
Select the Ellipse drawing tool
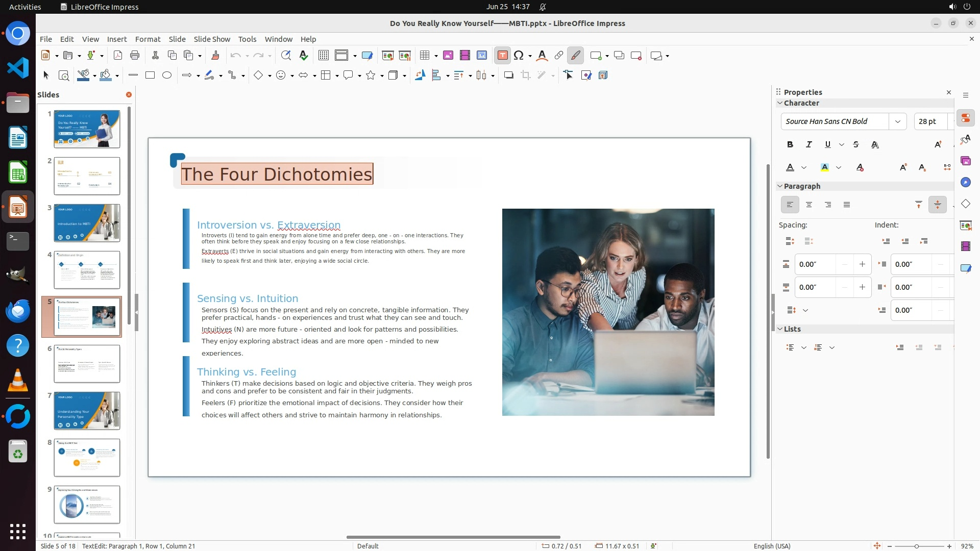coord(167,76)
